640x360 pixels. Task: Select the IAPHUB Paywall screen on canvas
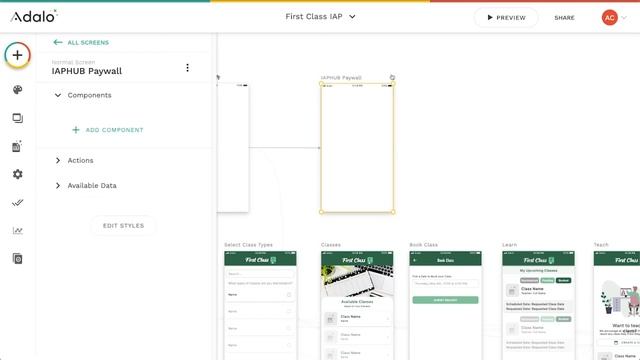[357, 148]
